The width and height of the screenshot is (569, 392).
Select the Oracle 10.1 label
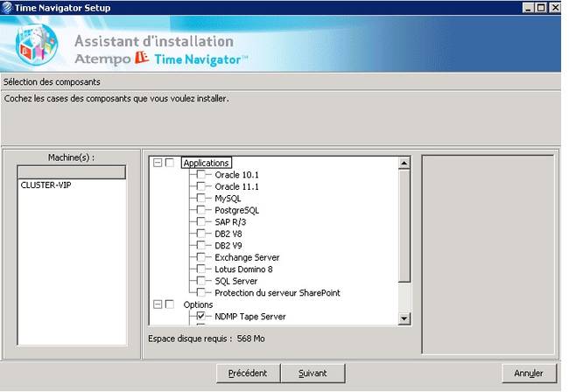pyautogui.click(x=236, y=175)
